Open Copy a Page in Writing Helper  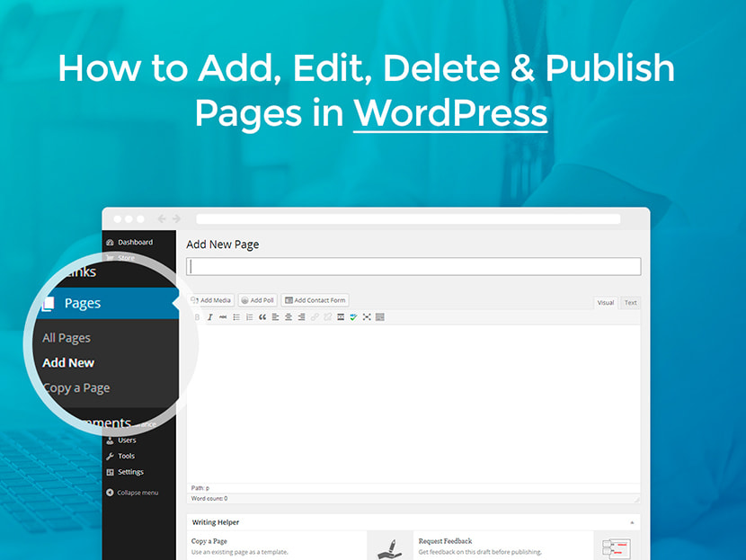[209, 541]
